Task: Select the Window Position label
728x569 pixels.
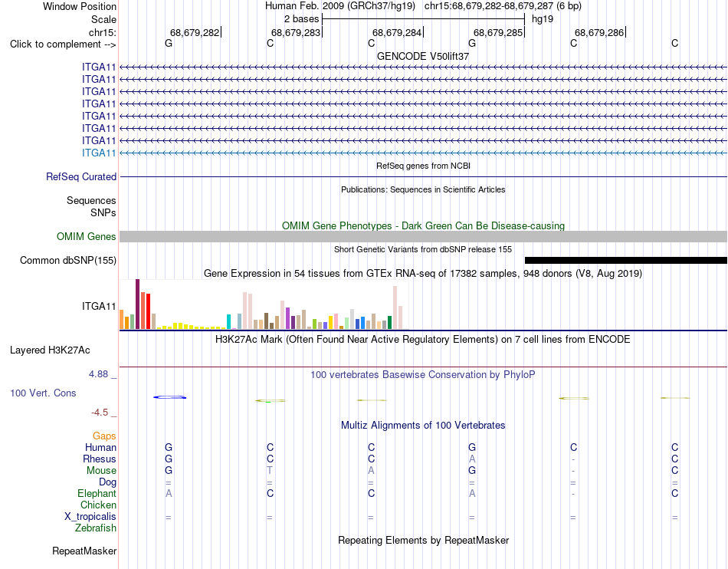Action: click(x=80, y=6)
